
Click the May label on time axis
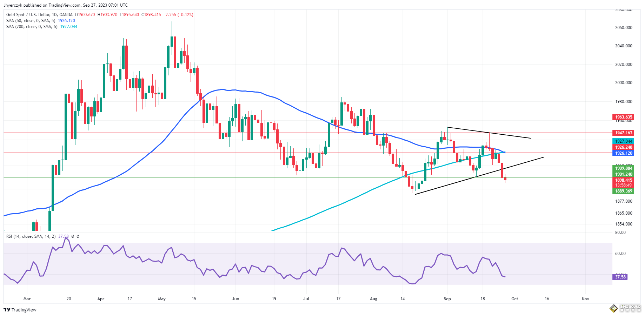coord(162,299)
